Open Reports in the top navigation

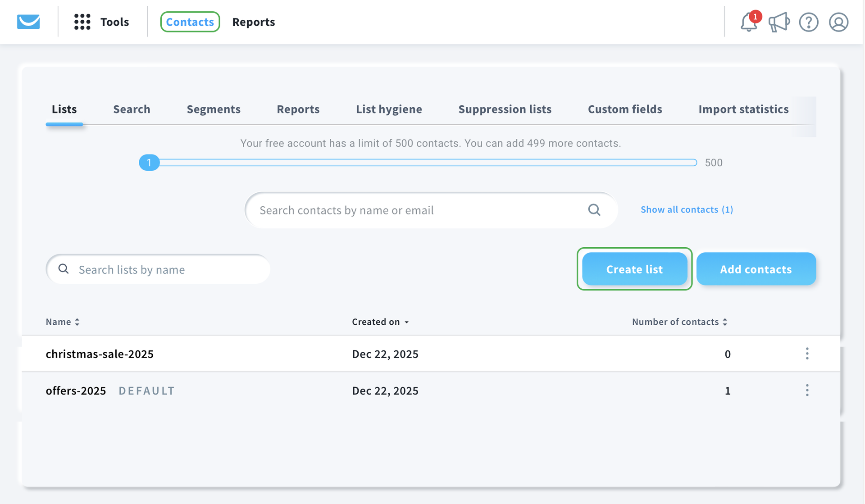[x=253, y=22]
